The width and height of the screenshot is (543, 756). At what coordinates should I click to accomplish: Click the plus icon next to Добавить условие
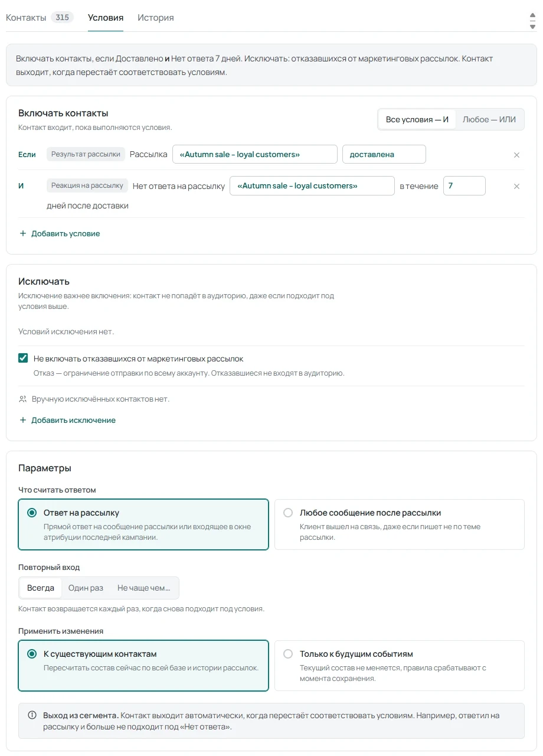click(x=23, y=234)
